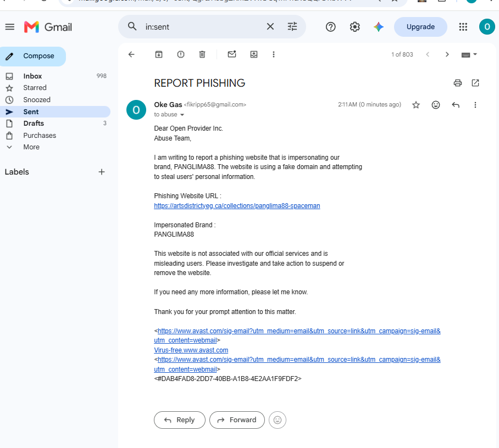Clear the search with the X icon
The width and height of the screenshot is (499, 448).
(270, 26)
